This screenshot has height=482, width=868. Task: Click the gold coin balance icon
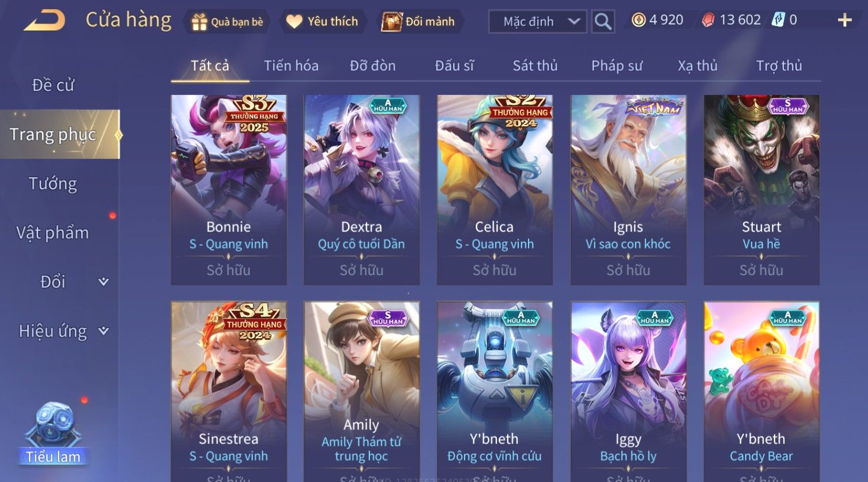(638, 20)
